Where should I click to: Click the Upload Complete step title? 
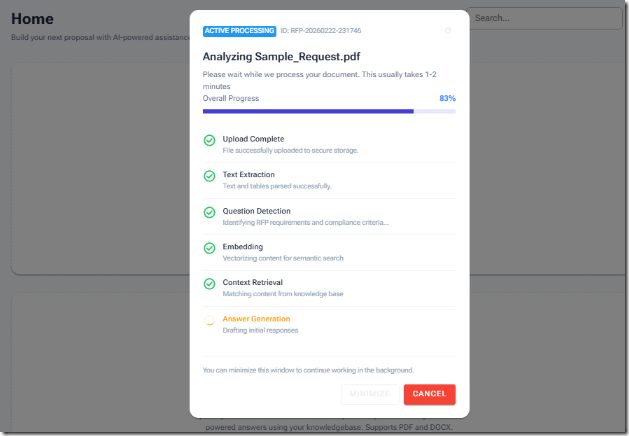[x=253, y=139]
